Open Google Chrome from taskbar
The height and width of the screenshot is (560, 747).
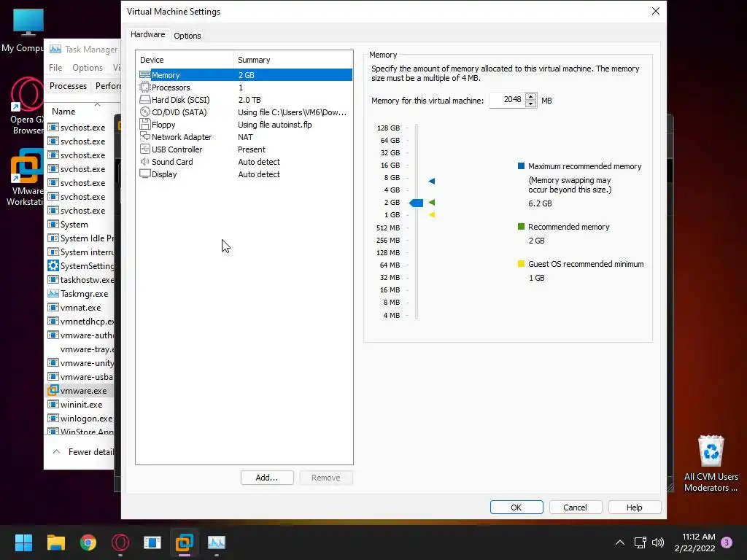click(x=88, y=542)
